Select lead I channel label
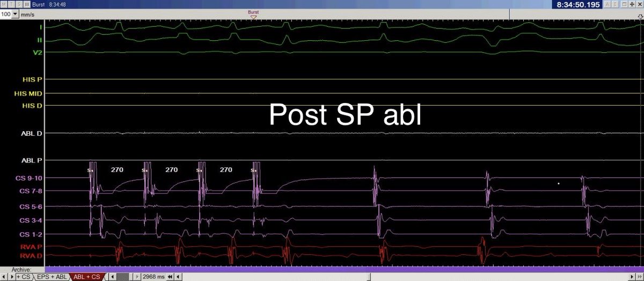 click(40, 26)
